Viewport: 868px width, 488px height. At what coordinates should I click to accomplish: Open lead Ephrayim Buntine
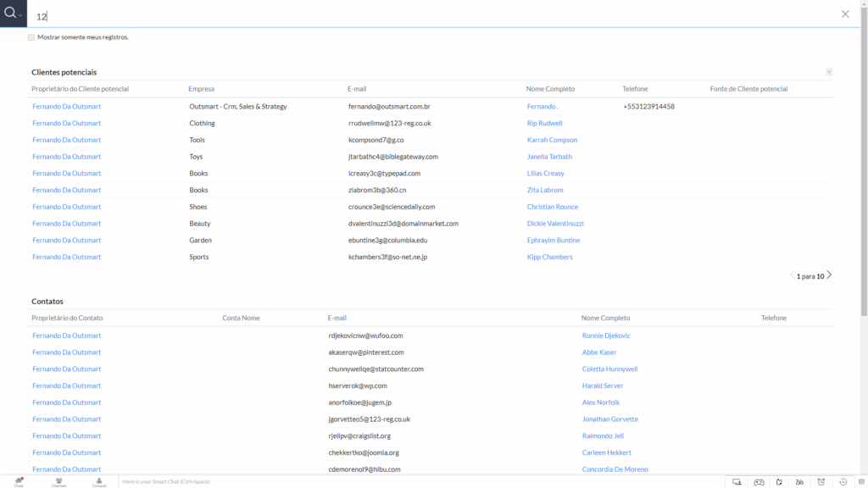(553, 240)
